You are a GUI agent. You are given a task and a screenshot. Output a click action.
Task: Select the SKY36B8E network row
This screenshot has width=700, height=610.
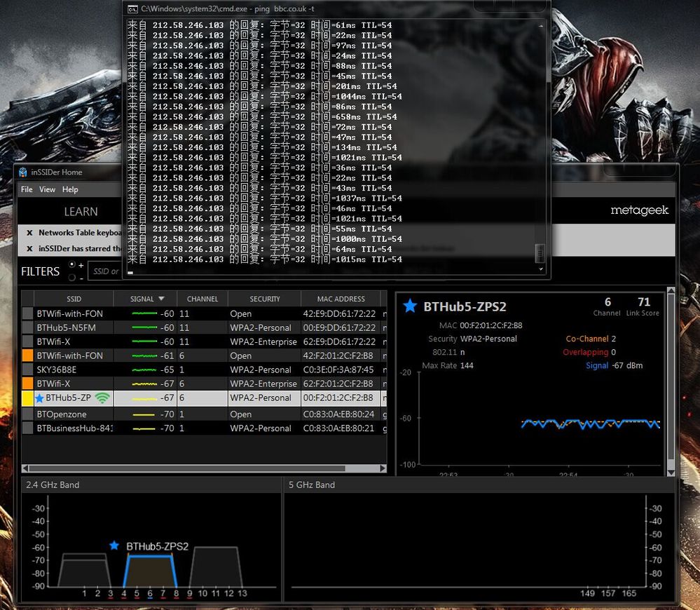(205, 370)
